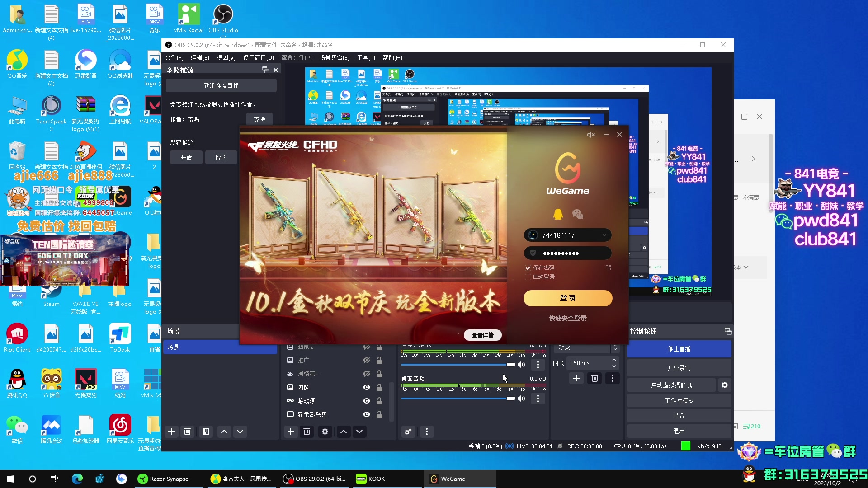The width and height of the screenshot is (868, 488).
Task: Open audio mixer three-dot menu at bottom
Action: click(427, 432)
